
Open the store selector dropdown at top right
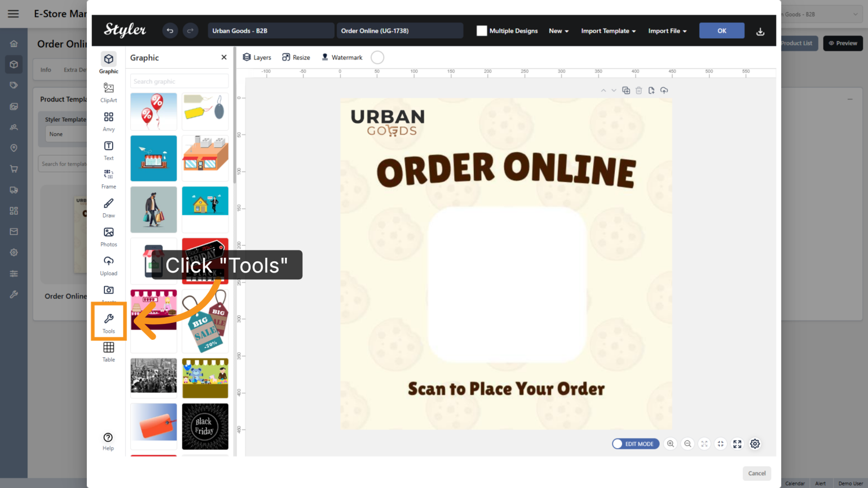click(x=821, y=14)
